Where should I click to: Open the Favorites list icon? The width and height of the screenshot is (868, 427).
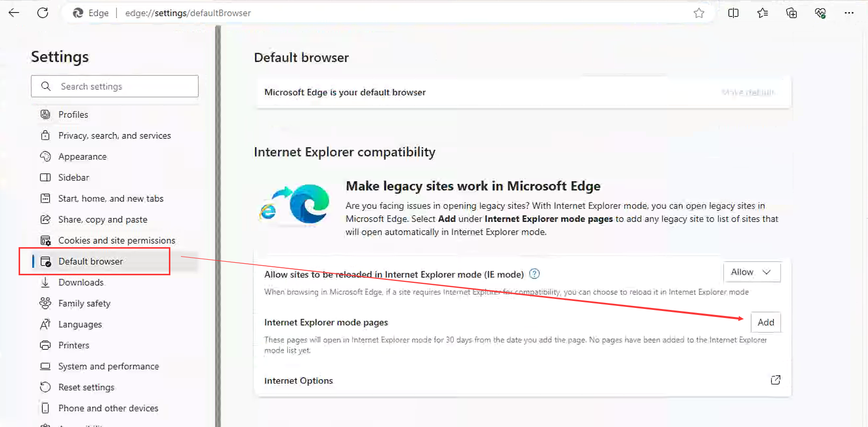[762, 13]
